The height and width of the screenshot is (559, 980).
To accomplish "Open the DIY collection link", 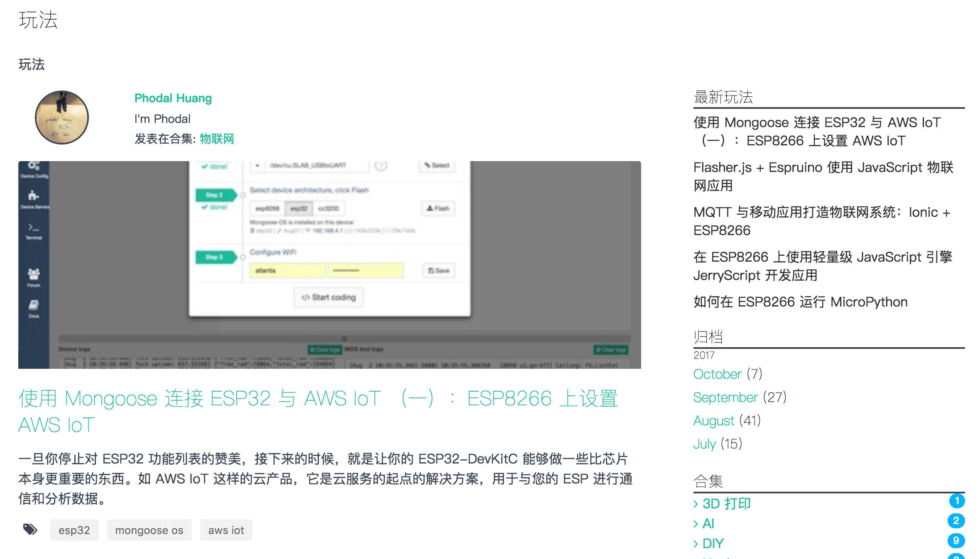I will coord(713,544).
